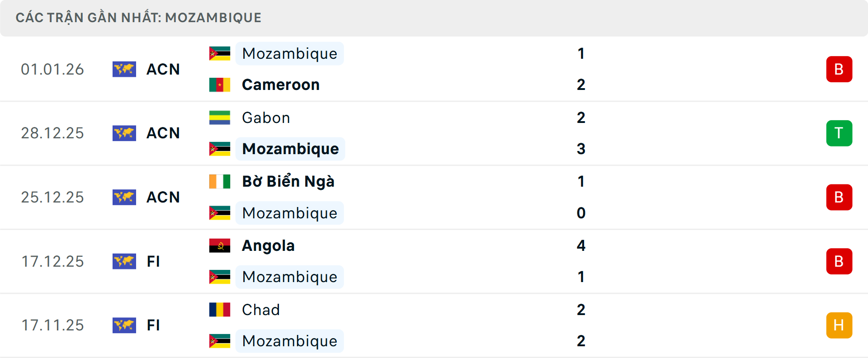Click the ACN competition globe icon beside 01.01.26

(x=124, y=69)
